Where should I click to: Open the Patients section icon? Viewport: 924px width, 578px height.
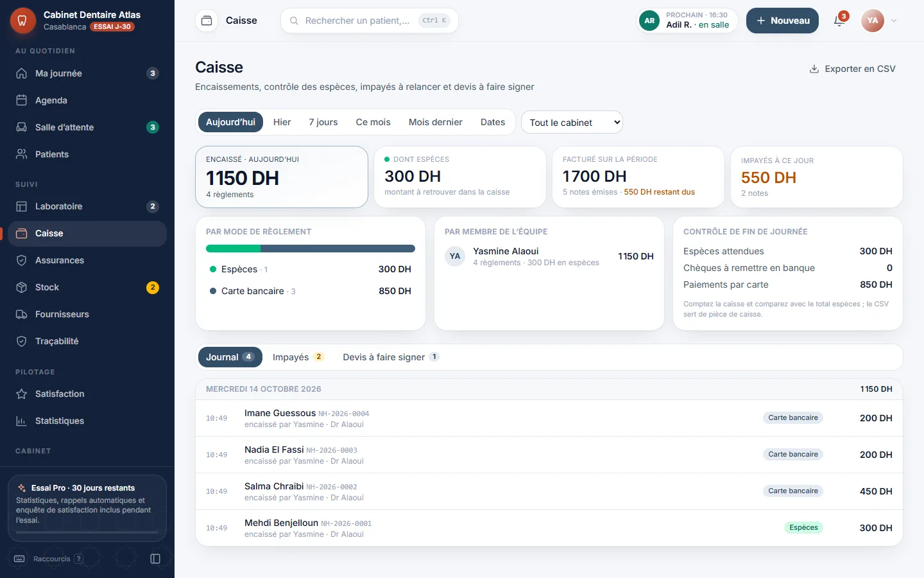coord(22,154)
